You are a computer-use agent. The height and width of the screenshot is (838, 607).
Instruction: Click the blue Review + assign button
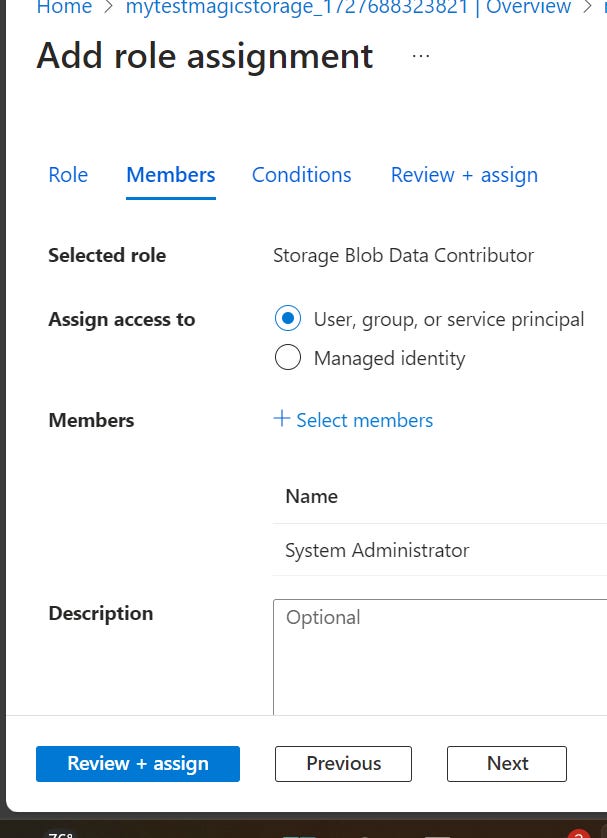[x=138, y=764]
